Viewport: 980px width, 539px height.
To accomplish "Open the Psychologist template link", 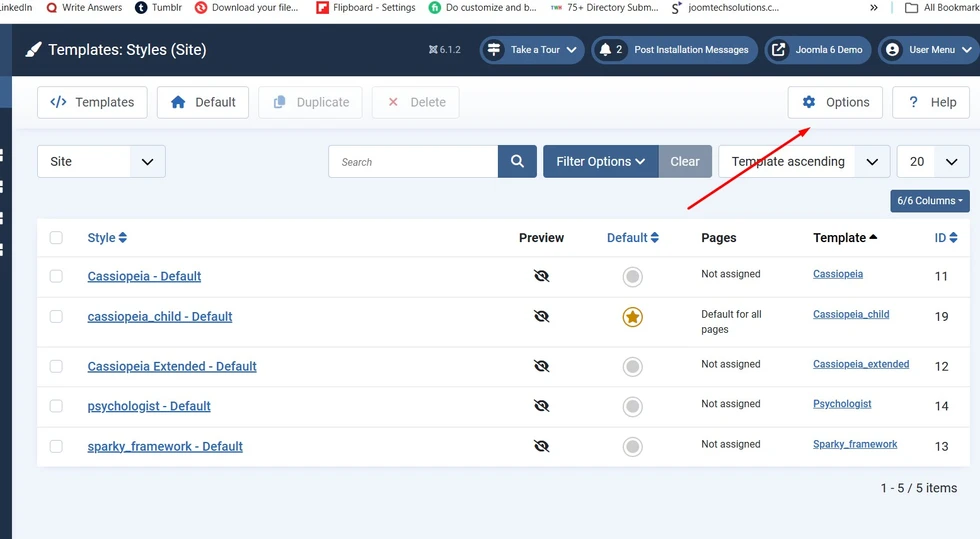I will (842, 404).
